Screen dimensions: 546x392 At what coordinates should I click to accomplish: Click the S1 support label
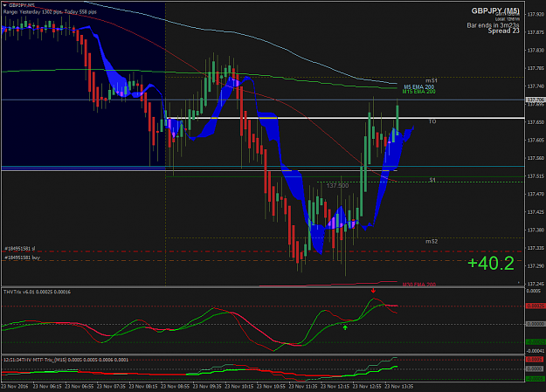(432, 180)
